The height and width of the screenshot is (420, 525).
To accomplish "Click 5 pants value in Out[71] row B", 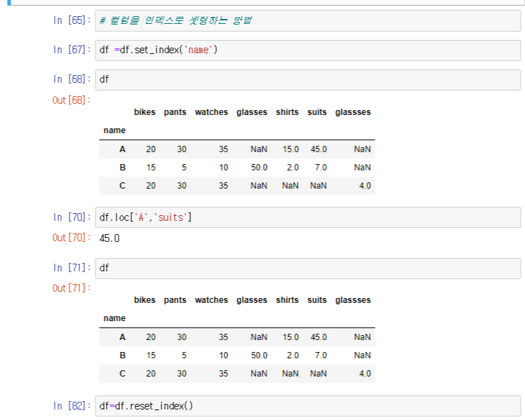I will tap(184, 355).
